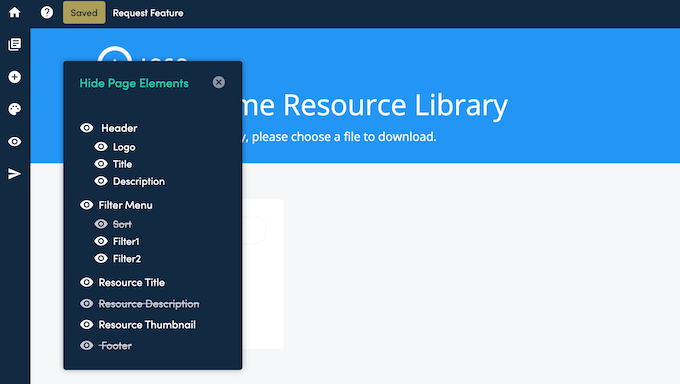Click the 'Filter2' label text
The width and height of the screenshot is (680, 384).
127,259
